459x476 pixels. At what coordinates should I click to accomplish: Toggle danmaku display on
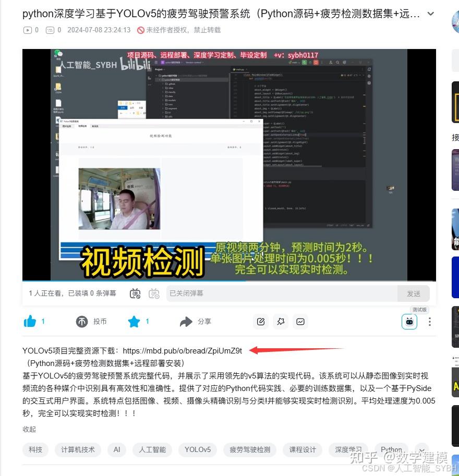point(135,294)
